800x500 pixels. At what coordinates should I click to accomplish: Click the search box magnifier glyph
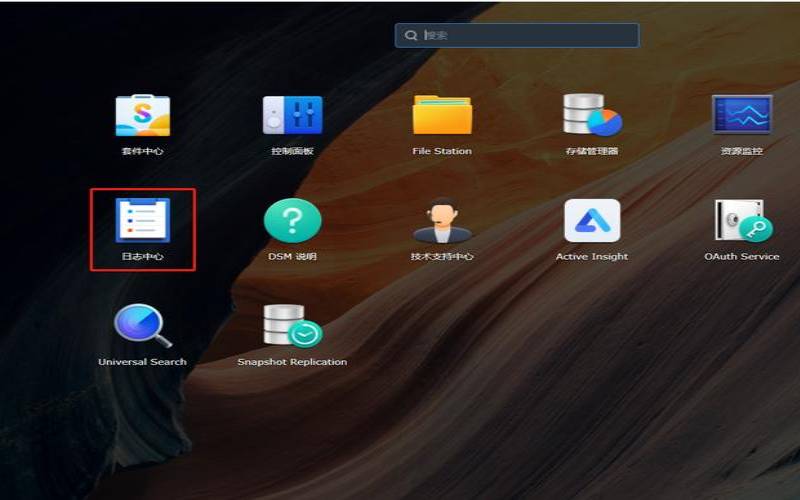411,35
